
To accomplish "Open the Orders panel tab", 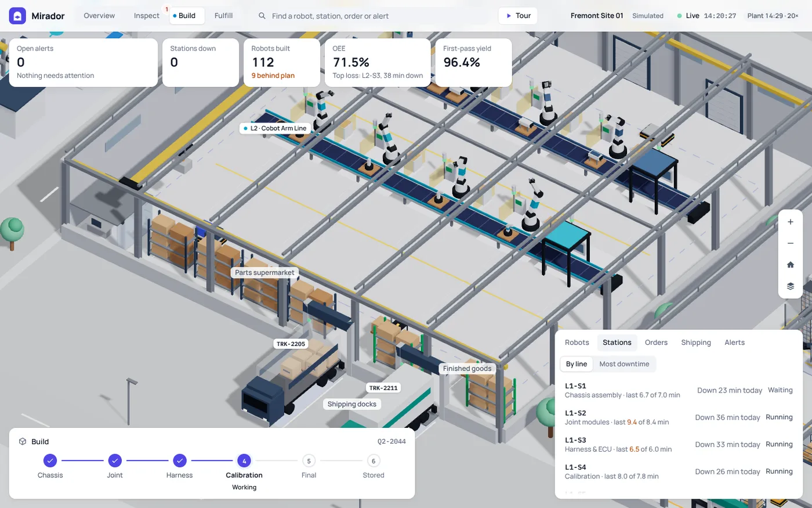I will pyautogui.click(x=656, y=343).
